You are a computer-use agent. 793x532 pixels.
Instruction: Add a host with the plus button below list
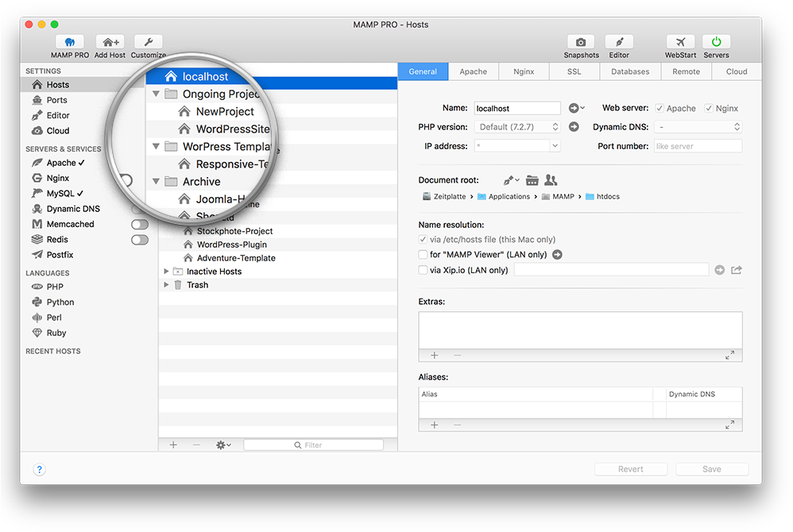click(x=173, y=445)
